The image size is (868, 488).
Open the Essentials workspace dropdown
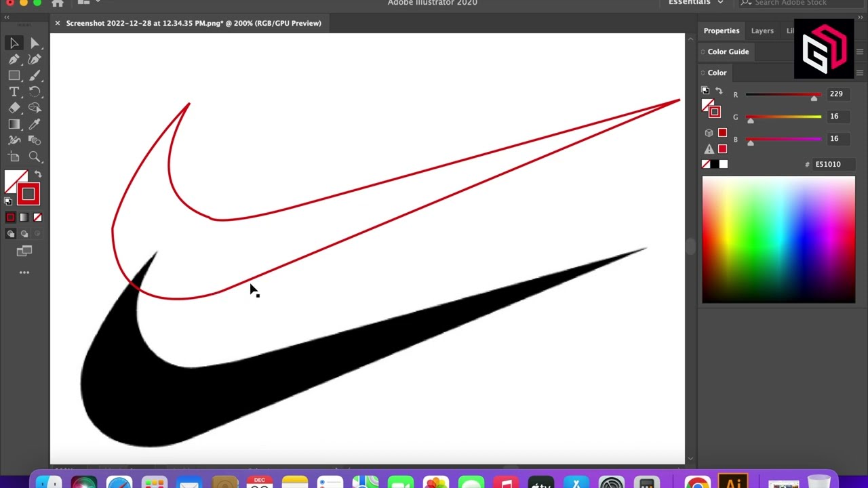[x=696, y=3]
